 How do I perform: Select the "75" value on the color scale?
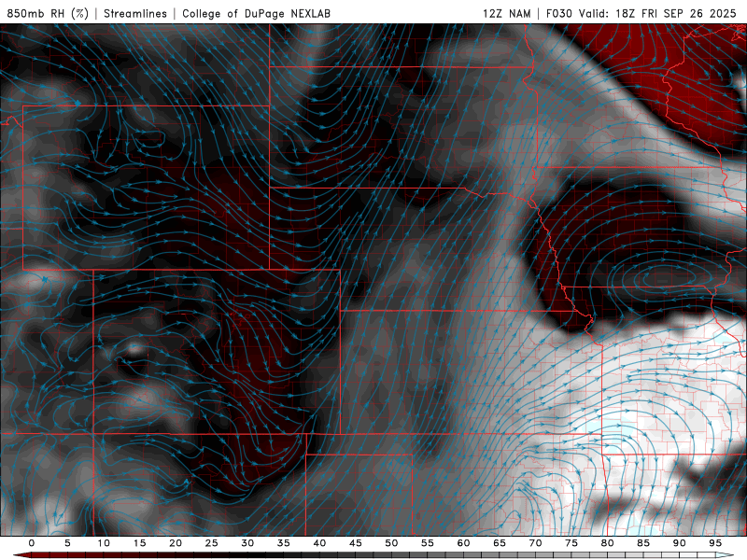click(x=571, y=543)
